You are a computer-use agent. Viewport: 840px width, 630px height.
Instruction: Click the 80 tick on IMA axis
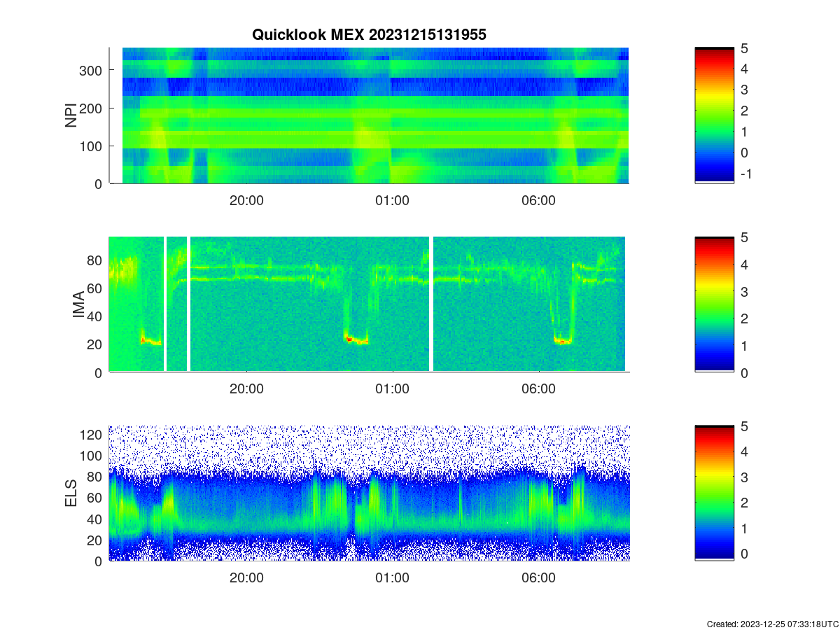point(95,260)
